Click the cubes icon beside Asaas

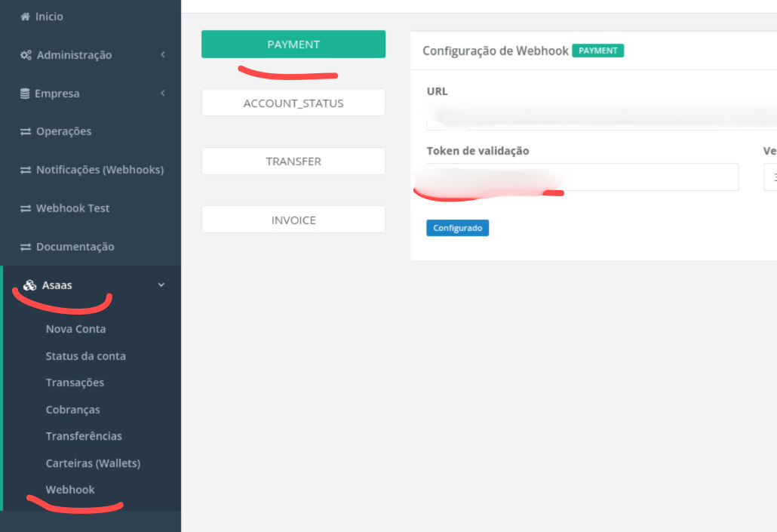(30, 285)
